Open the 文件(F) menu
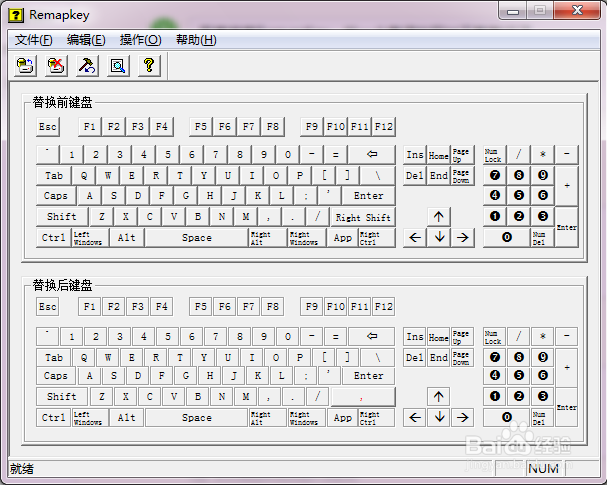This screenshot has width=607, height=486. [34, 40]
